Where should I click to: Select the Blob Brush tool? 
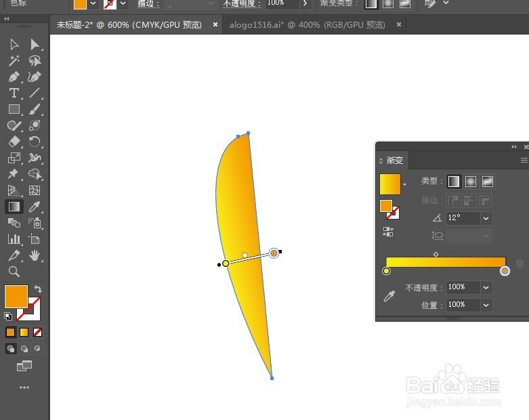35,125
